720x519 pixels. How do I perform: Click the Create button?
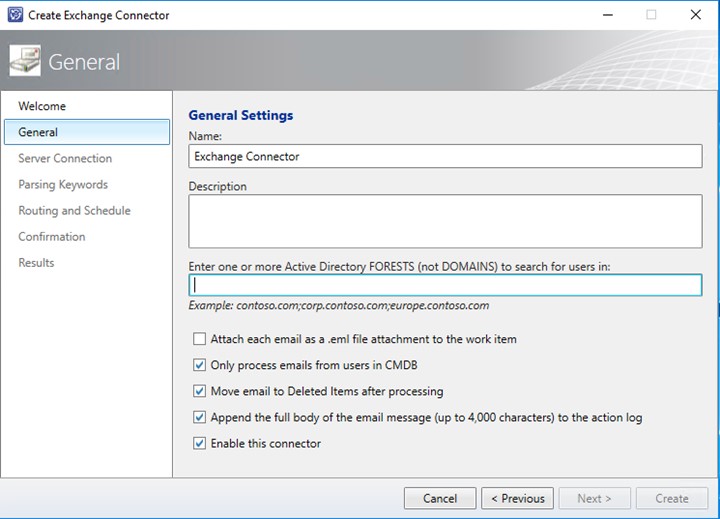[x=672, y=498]
